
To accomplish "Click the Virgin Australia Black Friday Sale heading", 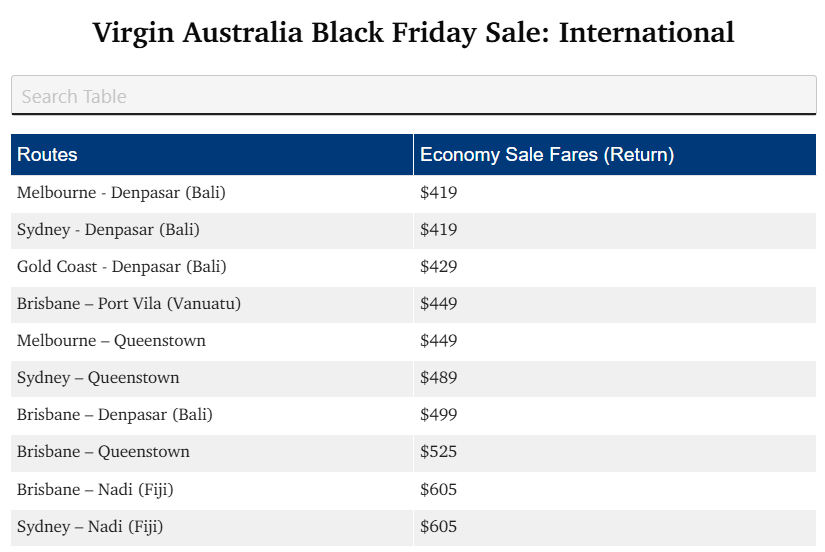I will 413,32.
